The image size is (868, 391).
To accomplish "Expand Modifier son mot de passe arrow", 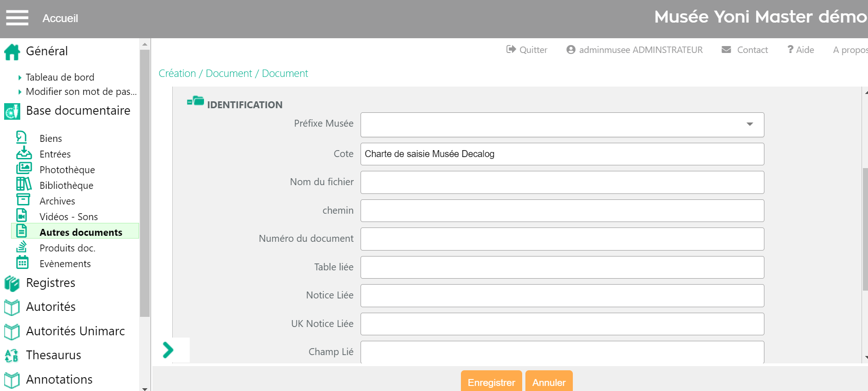I will coord(20,92).
